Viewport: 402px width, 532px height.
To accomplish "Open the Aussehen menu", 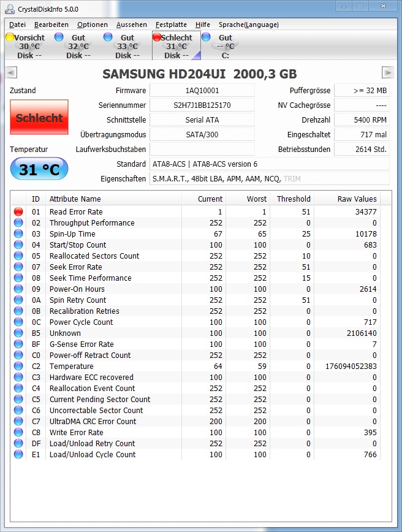I will point(132,25).
